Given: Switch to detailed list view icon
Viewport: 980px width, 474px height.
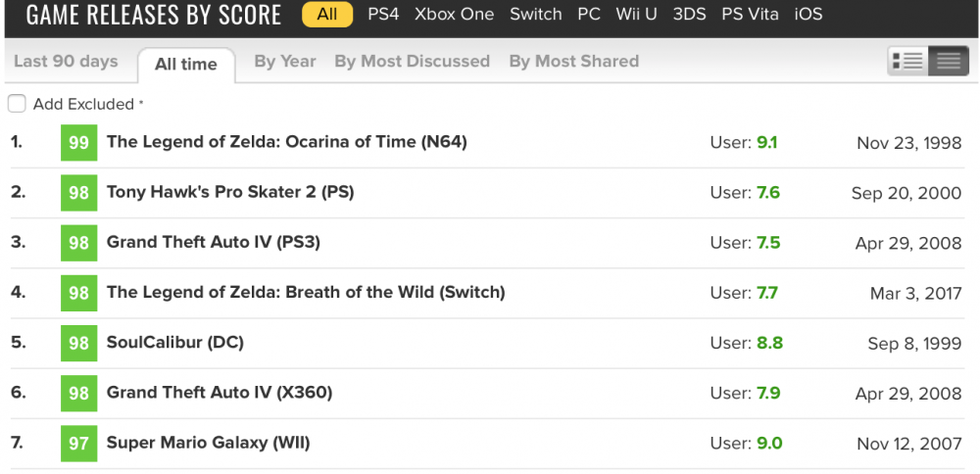Looking at the screenshot, I should point(907,62).
